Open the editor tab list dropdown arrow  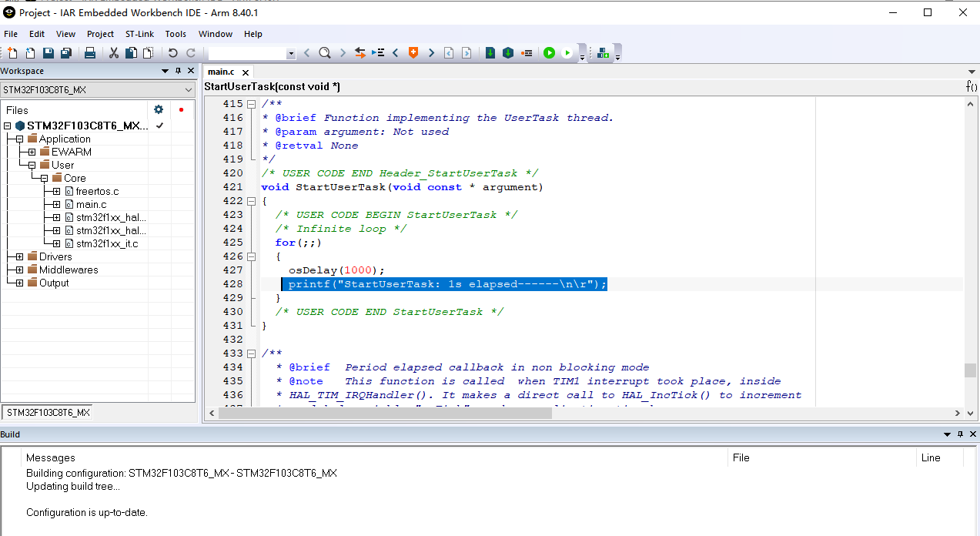click(972, 72)
